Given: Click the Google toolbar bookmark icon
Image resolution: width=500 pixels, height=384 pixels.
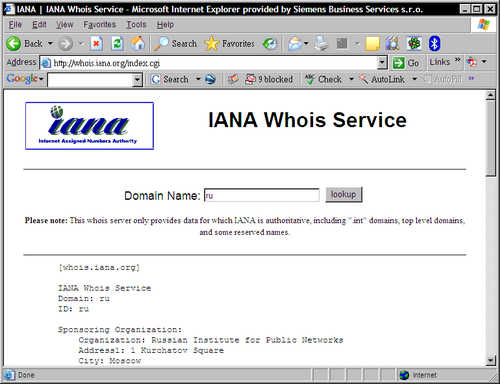Looking at the screenshot, I should click(233, 79).
